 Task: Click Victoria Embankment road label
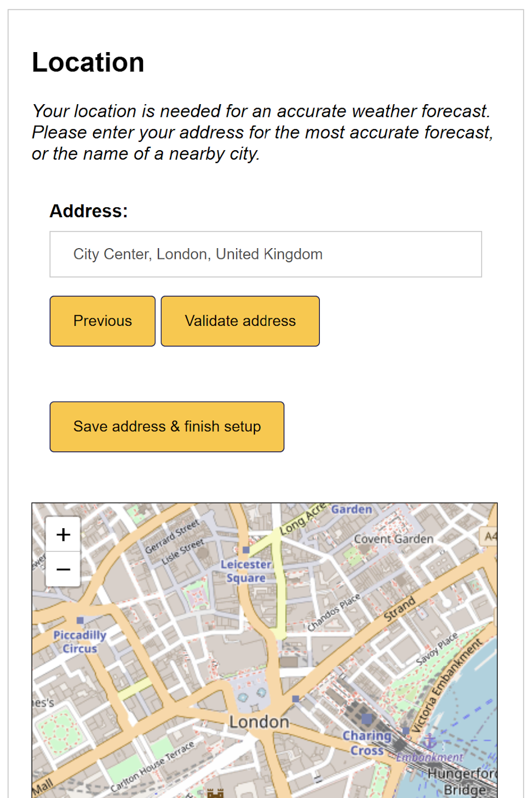(x=447, y=687)
